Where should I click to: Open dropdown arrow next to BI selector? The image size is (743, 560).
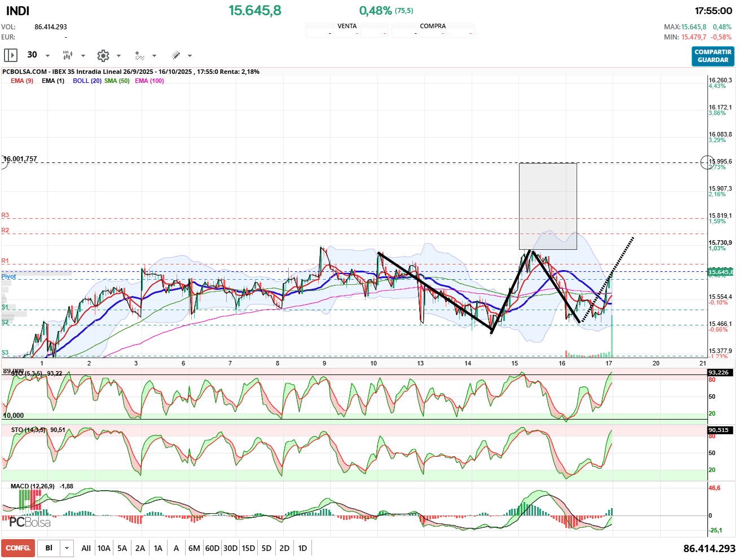coord(67,548)
